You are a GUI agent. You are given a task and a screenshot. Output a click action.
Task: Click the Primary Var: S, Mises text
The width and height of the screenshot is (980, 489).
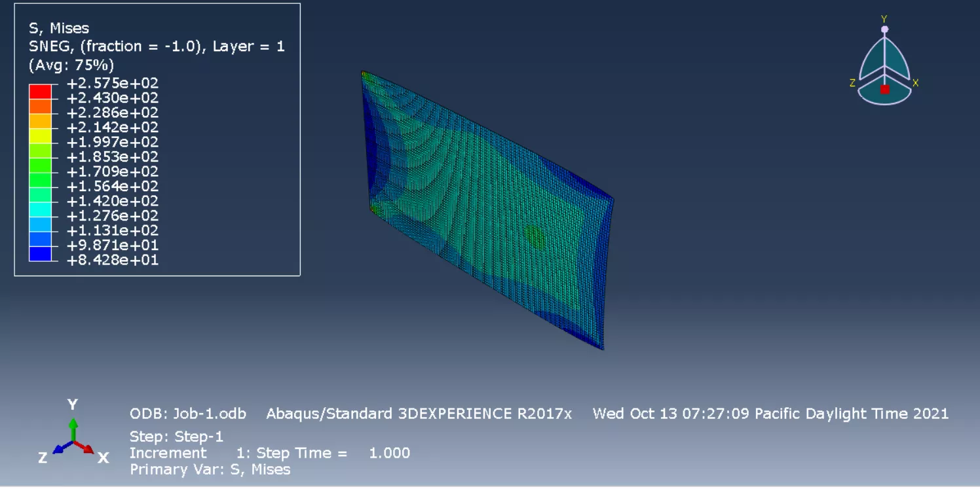pos(210,469)
